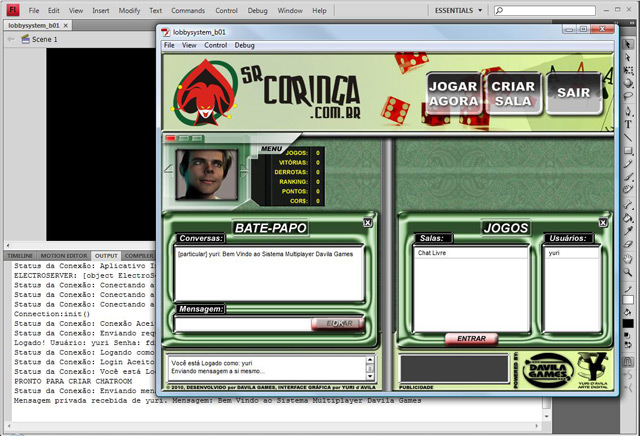Switch to the TIMELINE tab
This screenshot has height=436, width=640.
click(x=20, y=256)
